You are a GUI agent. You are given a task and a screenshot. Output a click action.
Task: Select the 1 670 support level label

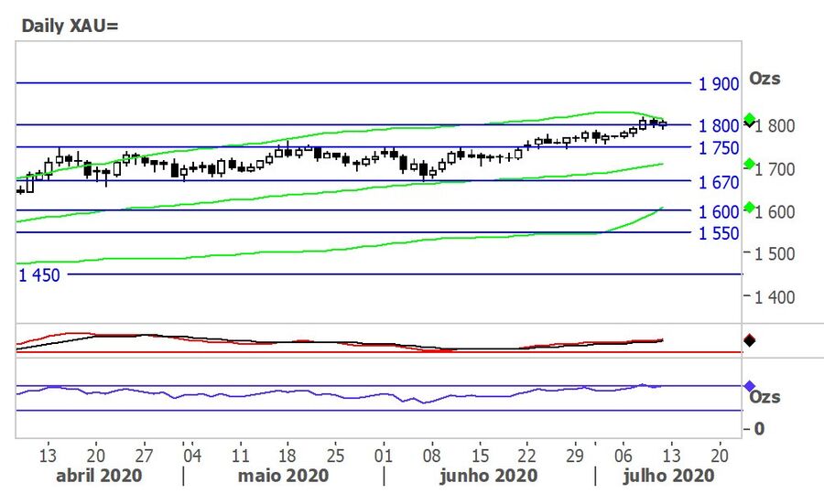[719, 183]
